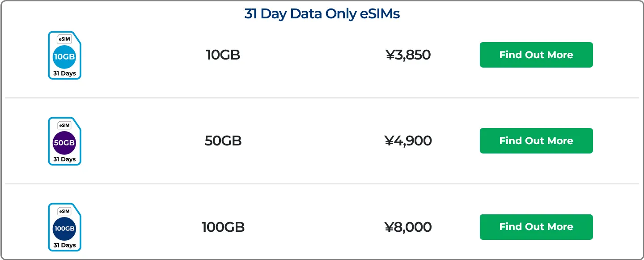Click "31 Days" label on the 10GB card
This screenshot has height=260, width=644.
pyautogui.click(x=64, y=73)
